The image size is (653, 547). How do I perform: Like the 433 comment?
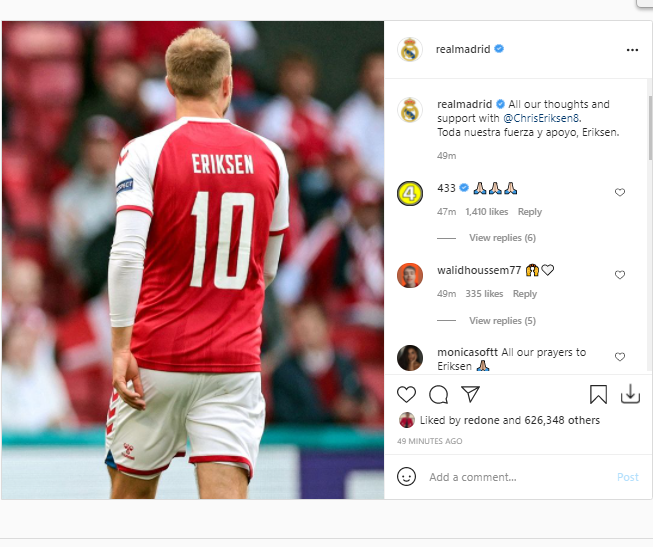pyautogui.click(x=620, y=192)
